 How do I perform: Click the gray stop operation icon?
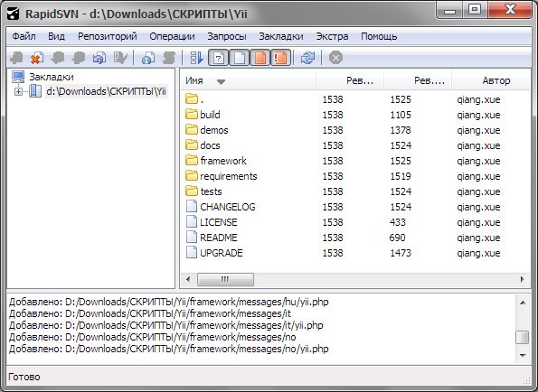[335, 58]
